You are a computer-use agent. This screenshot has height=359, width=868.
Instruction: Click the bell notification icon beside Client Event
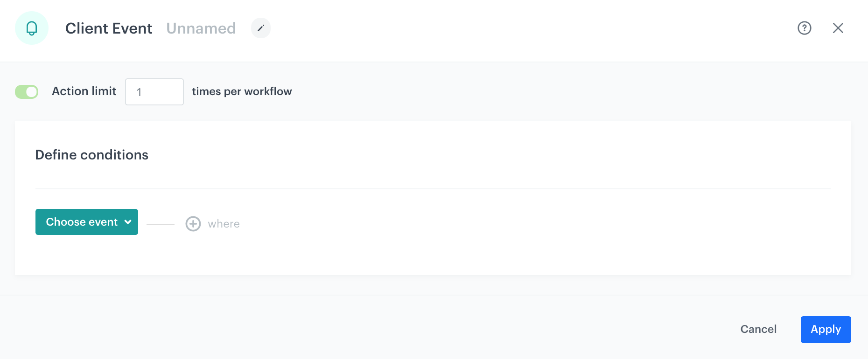tap(31, 28)
